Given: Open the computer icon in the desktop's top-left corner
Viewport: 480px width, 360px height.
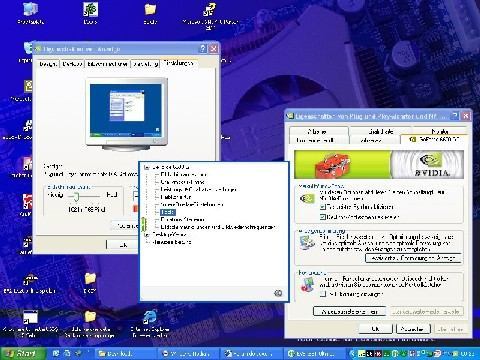Looking at the screenshot, I should click(x=30, y=9).
